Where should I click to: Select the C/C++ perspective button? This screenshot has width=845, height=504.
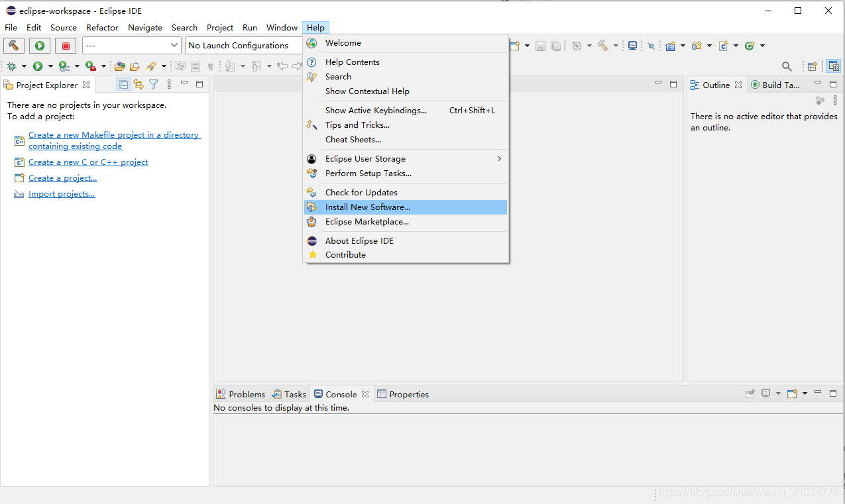pos(834,66)
